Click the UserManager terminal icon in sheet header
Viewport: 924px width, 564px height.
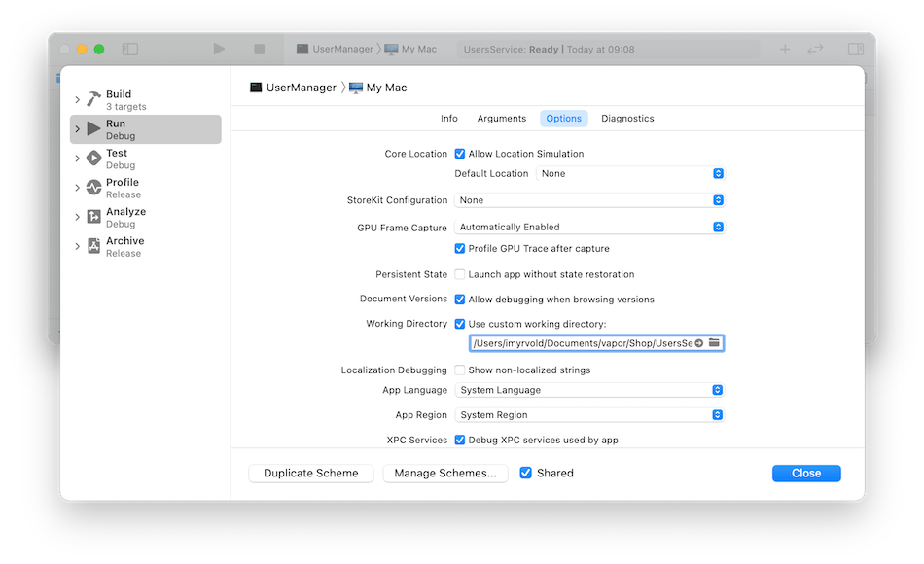click(x=256, y=88)
